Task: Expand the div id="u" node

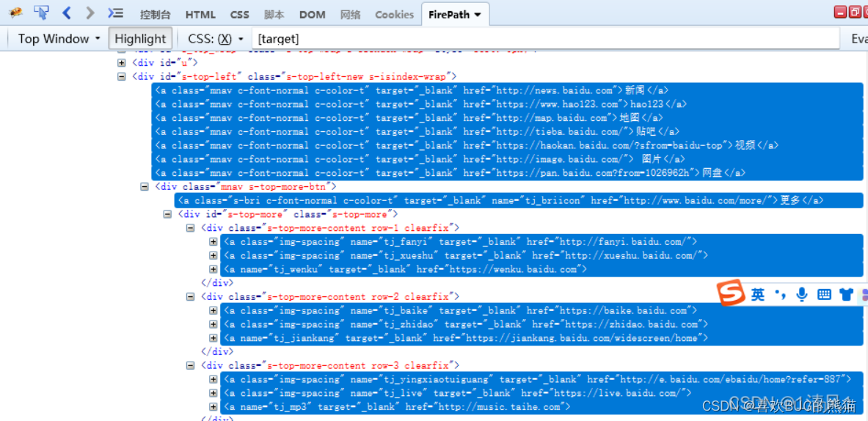Action: click(122, 63)
